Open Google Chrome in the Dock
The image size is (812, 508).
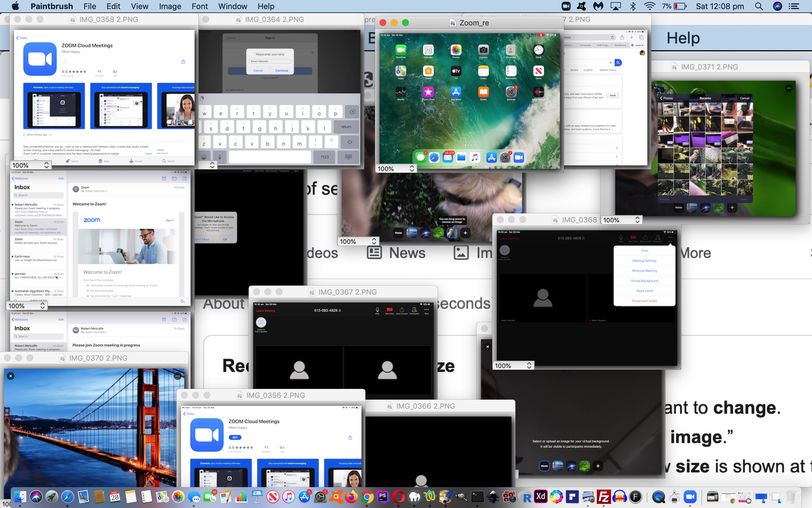coord(367,497)
